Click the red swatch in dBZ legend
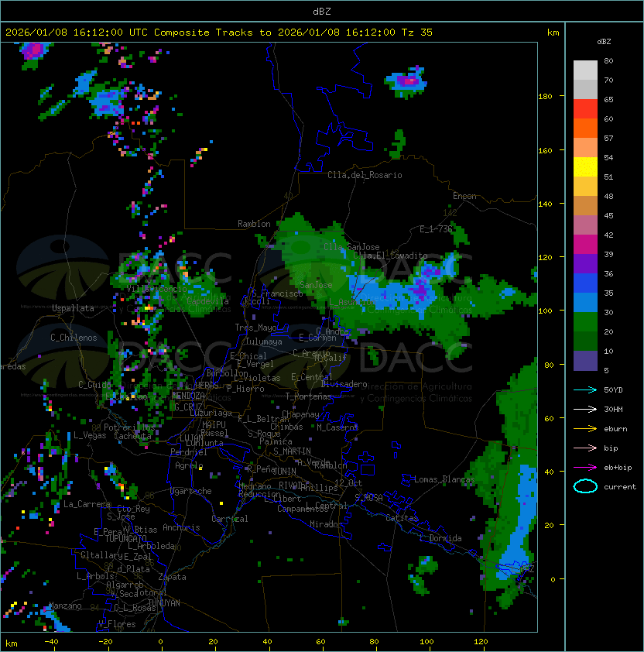644x652 pixels. pos(585,108)
